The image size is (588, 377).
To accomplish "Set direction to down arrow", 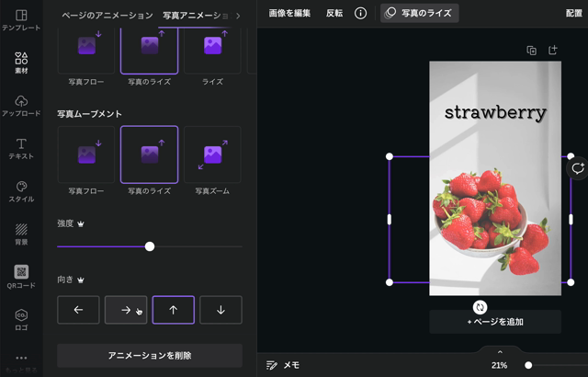I will (220, 310).
